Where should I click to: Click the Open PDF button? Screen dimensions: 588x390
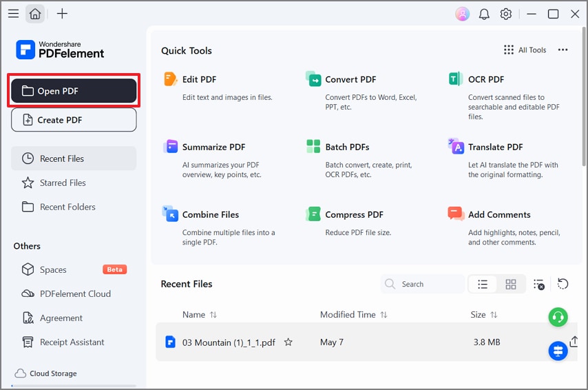[x=74, y=91]
